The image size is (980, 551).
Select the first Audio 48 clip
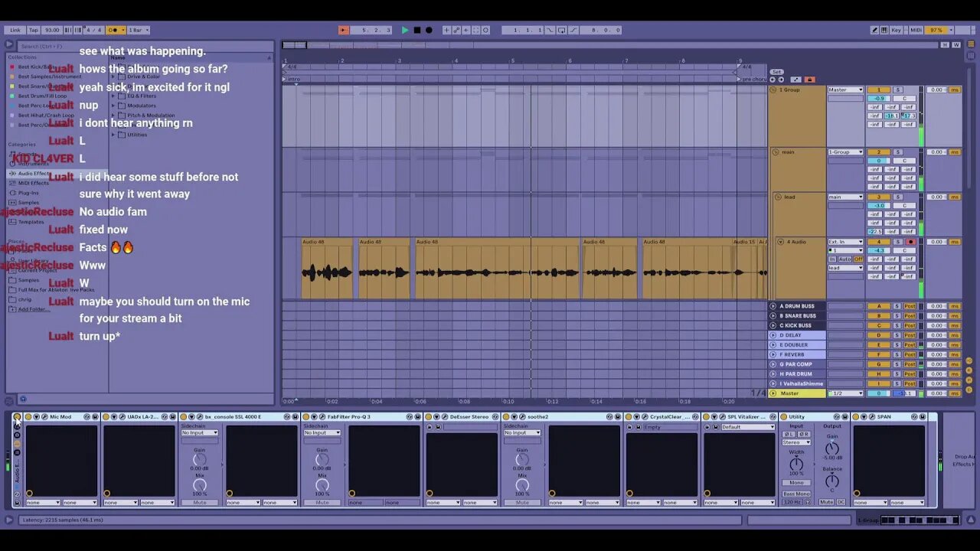pyautogui.click(x=327, y=268)
